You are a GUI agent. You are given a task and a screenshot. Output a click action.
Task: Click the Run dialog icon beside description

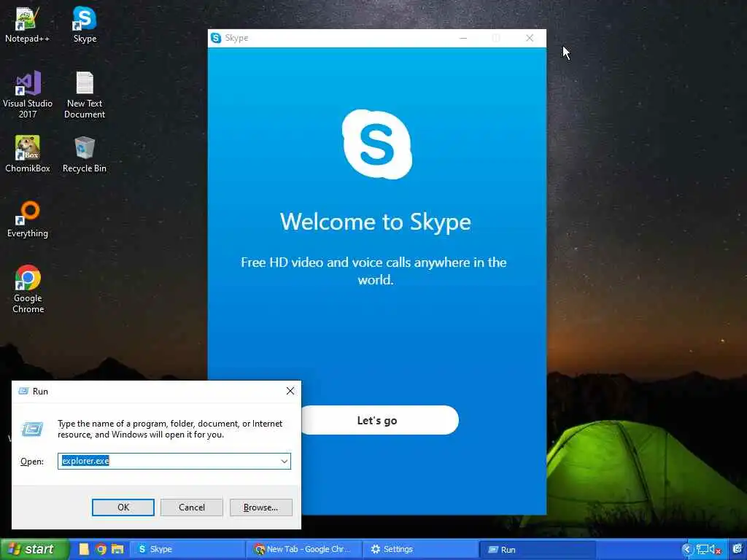coord(32,429)
